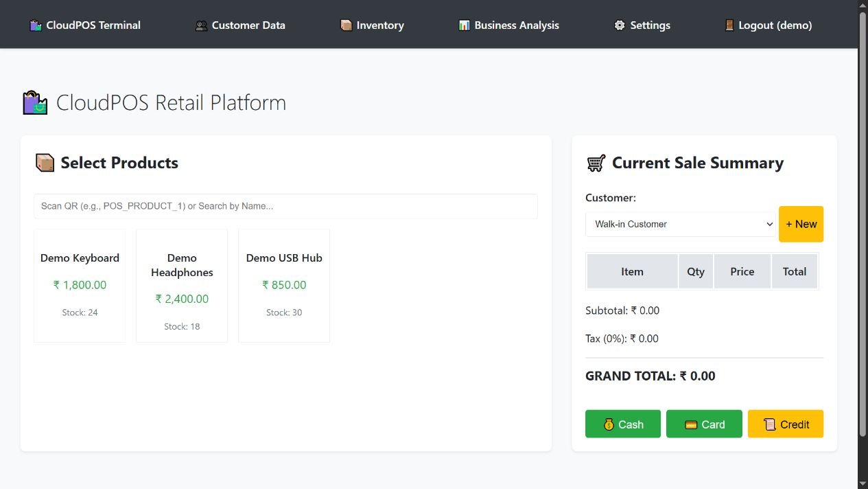The height and width of the screenshot is (489, 868).
Task: Click the Customer: label
Action: tap(611, 198)
